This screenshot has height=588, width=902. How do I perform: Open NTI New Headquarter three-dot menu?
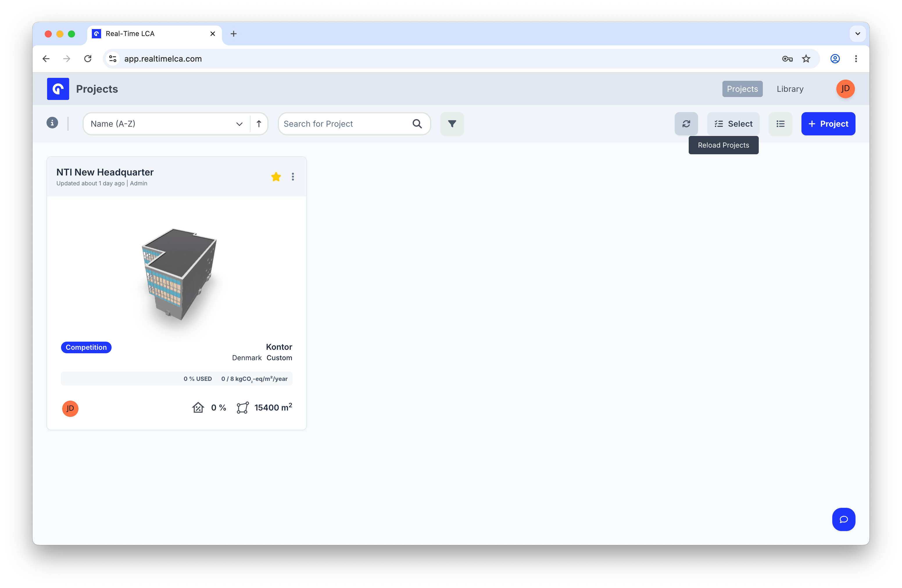click(293, 177)
